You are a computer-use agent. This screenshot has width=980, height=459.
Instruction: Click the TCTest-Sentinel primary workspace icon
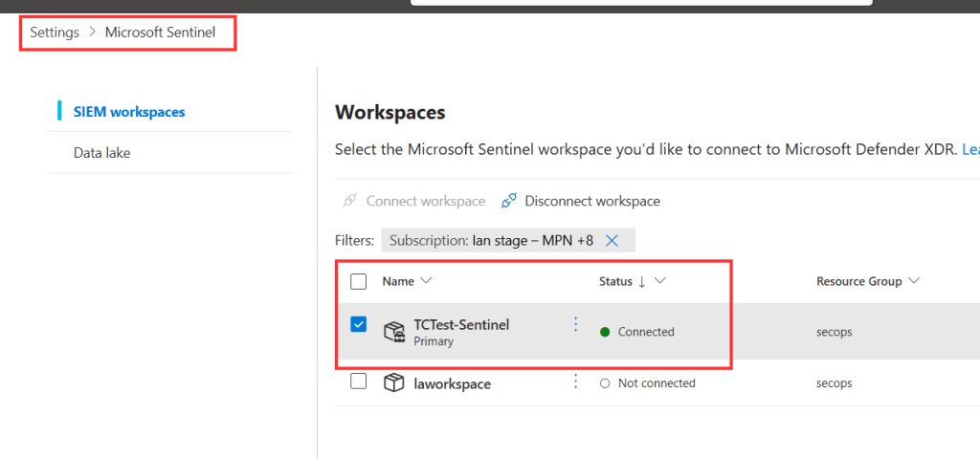coord(393,332)
